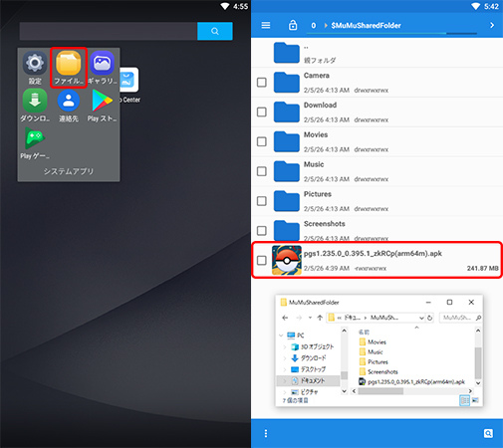Image resolution: width=503 pixels, height=448 pixels.
Task: Click the lock icon in toolbar
Action: click(293, 25)
